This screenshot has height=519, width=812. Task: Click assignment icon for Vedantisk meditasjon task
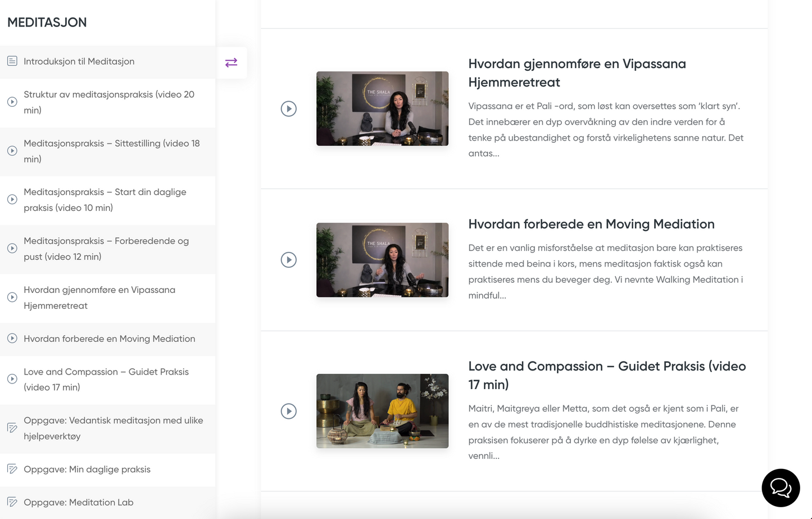click(12, 428)
